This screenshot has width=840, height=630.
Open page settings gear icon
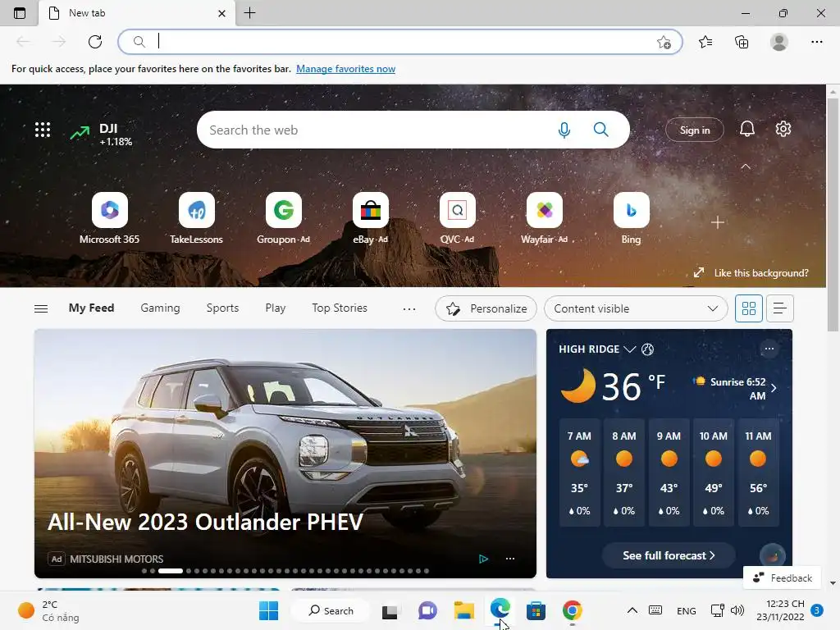coord(783,129)
